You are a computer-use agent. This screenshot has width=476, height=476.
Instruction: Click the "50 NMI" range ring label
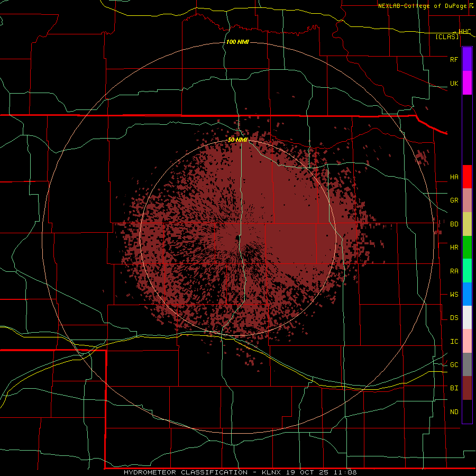[237, 140]
